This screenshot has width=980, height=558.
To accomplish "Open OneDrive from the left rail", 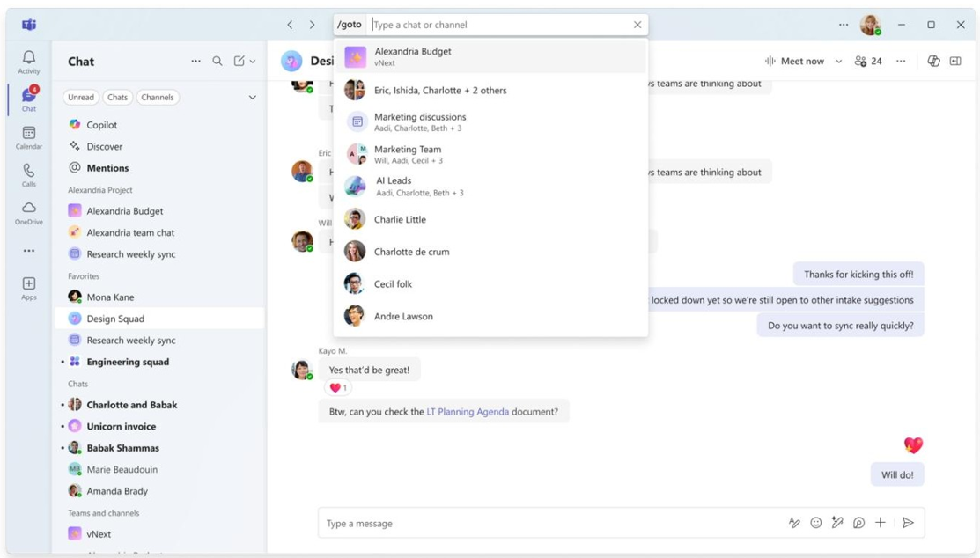I will (x=29, y=212).
